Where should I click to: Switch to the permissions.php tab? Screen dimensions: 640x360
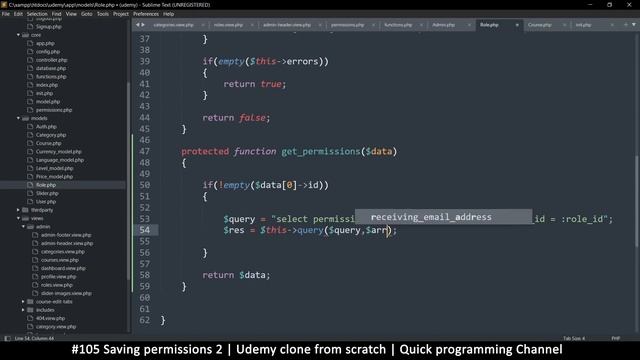(x=347, y=25)
